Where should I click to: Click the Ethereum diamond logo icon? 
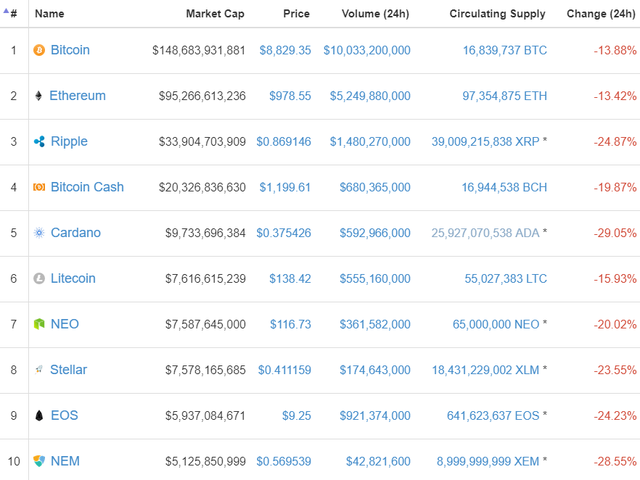point(38,96)
